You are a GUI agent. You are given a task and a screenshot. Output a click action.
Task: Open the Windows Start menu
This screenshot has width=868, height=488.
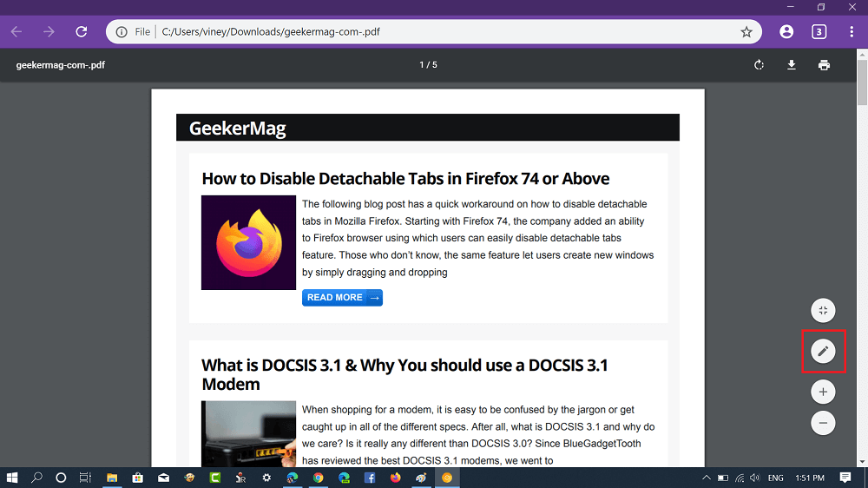point(11,478)
